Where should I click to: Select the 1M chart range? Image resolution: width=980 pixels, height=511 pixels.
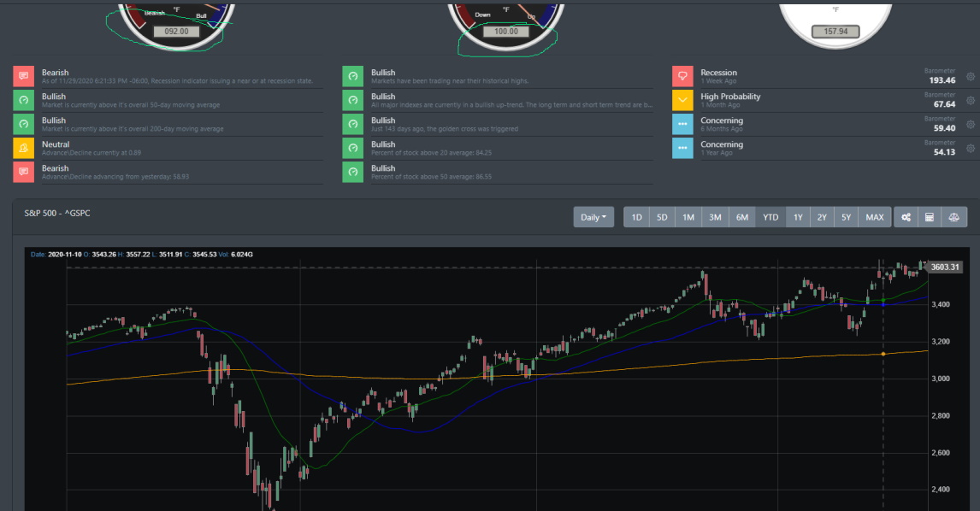pyautogui.click(x=688, y=217)
